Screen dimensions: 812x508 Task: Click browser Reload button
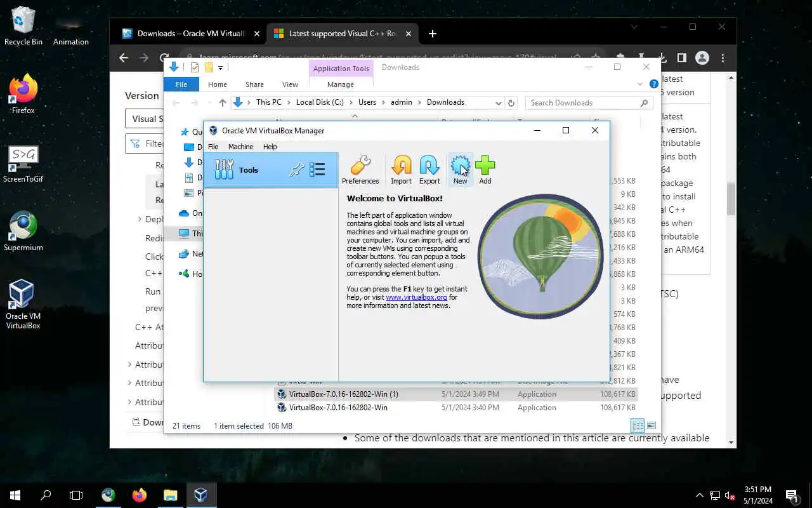pyautogui.click(x=164, y=57)
